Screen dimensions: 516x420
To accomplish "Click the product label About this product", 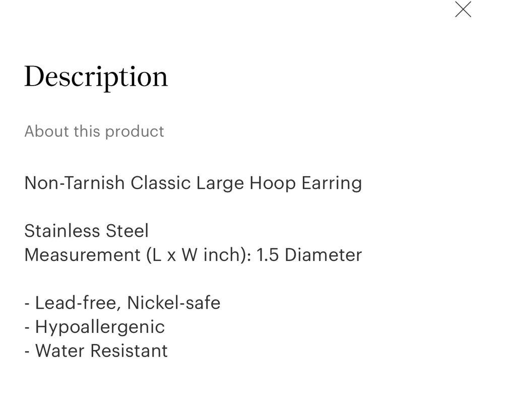I will (x=94, y=131).
